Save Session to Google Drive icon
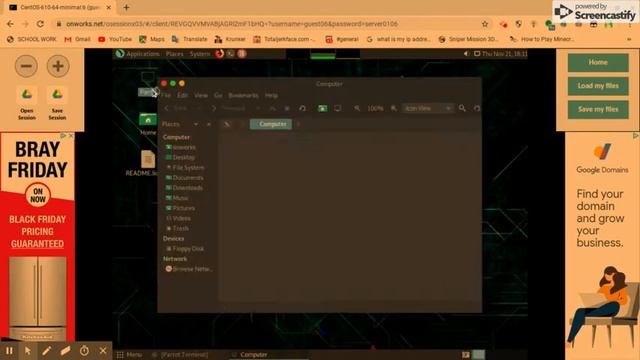Screen dimensions: 640x360 (x=57, y=95)
